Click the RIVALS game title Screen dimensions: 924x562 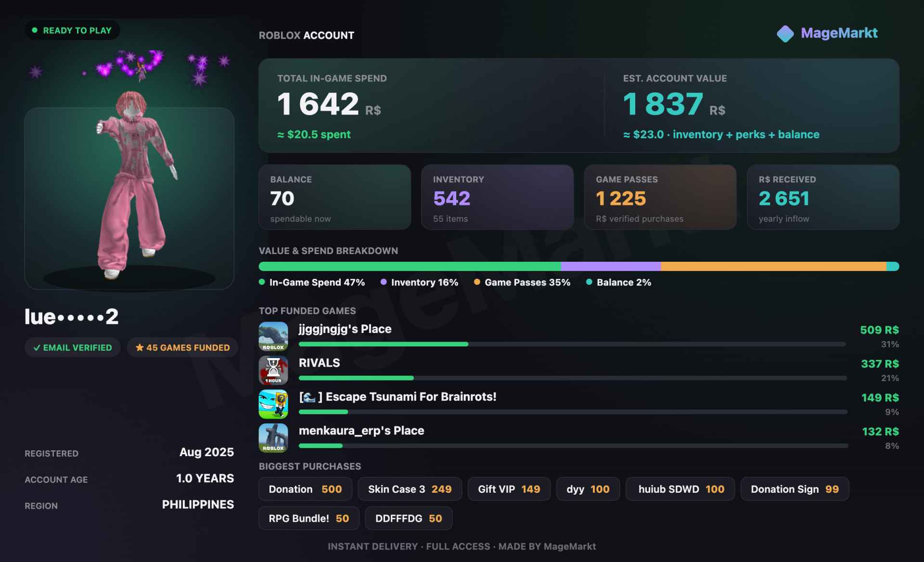pos(319,363)
